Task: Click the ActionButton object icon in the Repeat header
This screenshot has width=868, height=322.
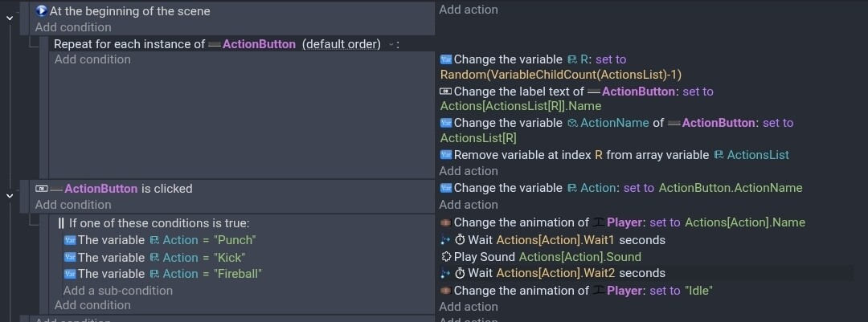Action: pyautogui.click(x=214, y=44)
